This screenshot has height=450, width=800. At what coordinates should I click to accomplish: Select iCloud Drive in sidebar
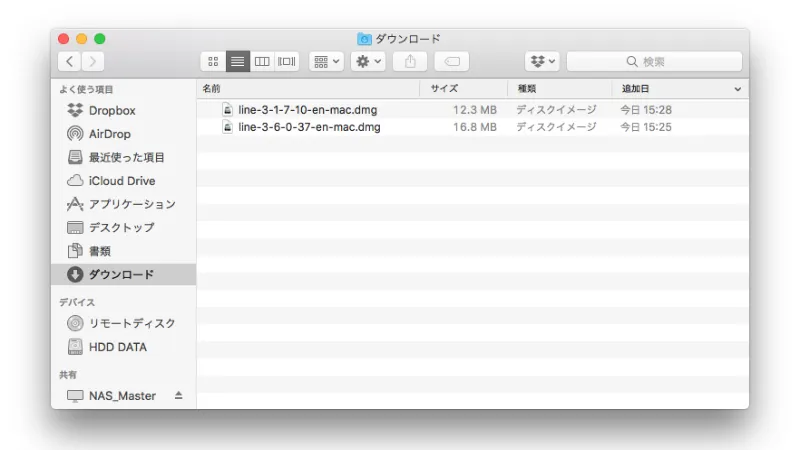(121, 181)
